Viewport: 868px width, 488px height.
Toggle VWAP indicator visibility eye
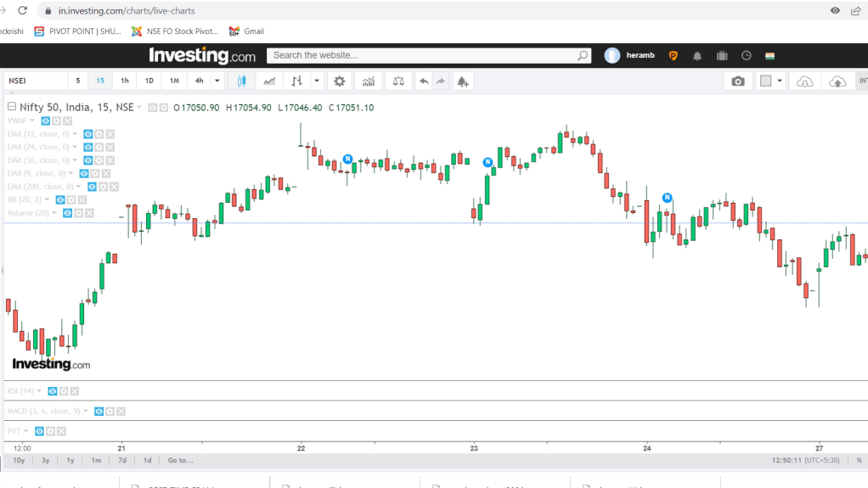46,121
